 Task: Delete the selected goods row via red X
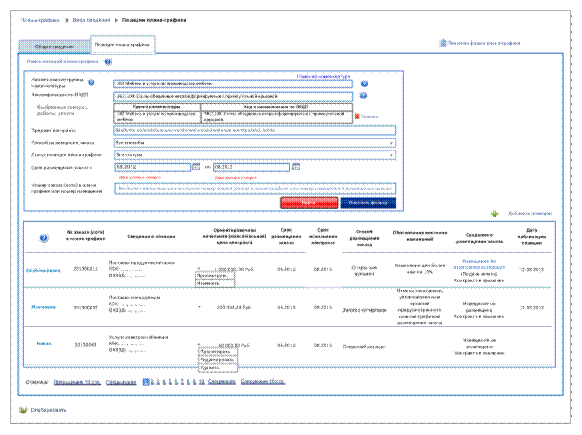(357, 116)
